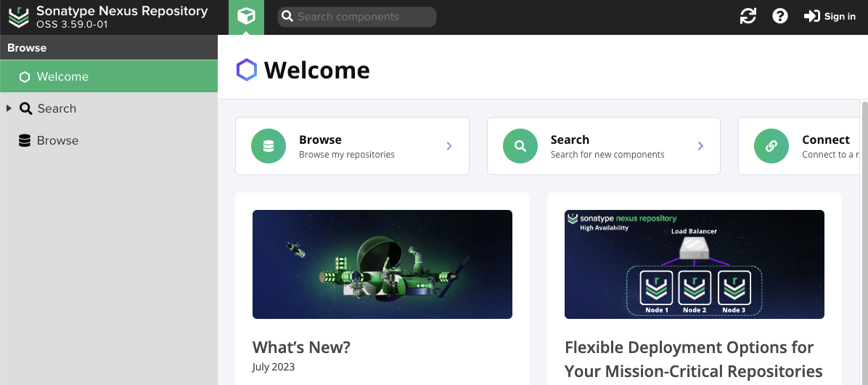Click the green magnifier icon on Search card
Image resolution: width=868 pixels, height=385 pixels.
[520, 146]
